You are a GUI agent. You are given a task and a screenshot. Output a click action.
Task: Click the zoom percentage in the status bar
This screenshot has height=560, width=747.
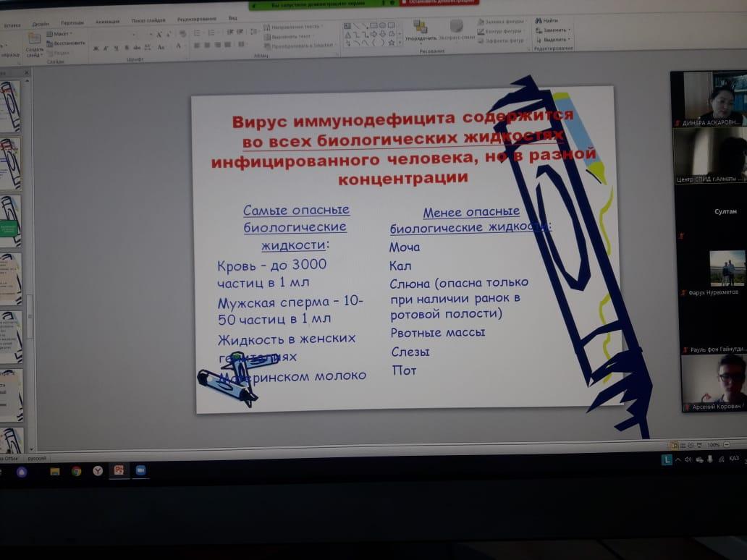coord(713,445)
